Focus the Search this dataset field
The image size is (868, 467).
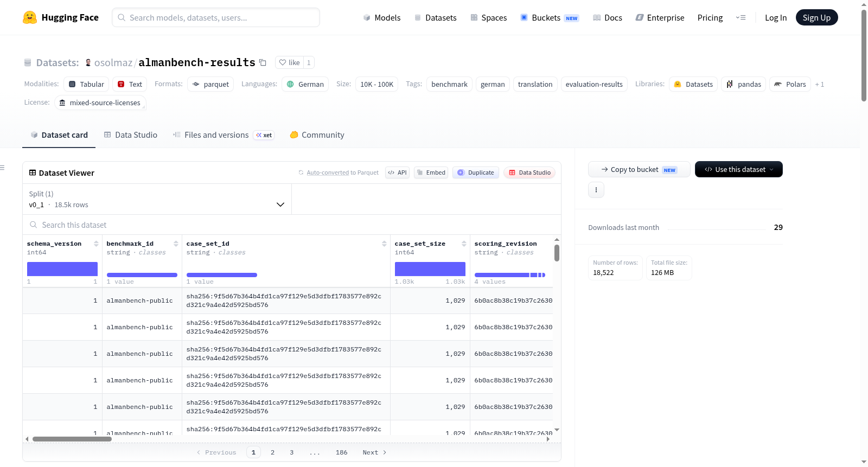tap(292, 225)
